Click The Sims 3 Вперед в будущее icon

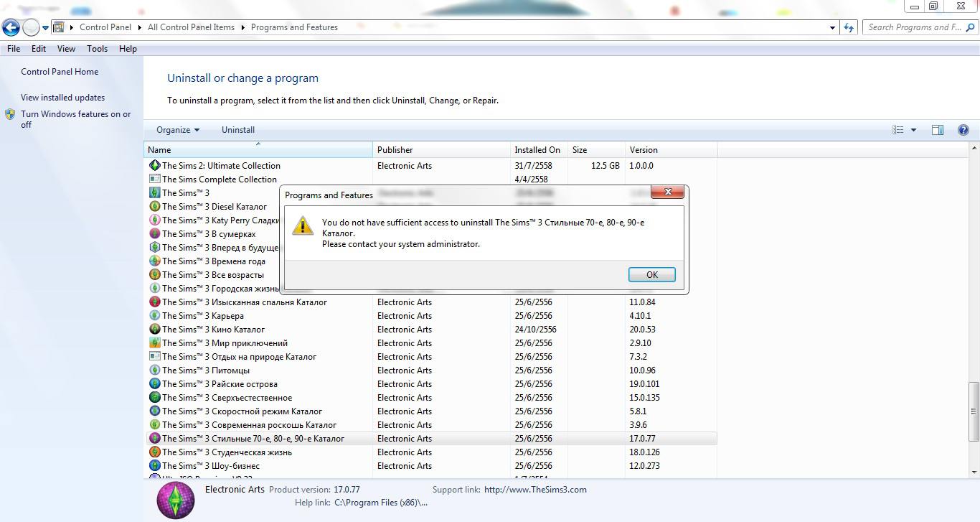154,248
